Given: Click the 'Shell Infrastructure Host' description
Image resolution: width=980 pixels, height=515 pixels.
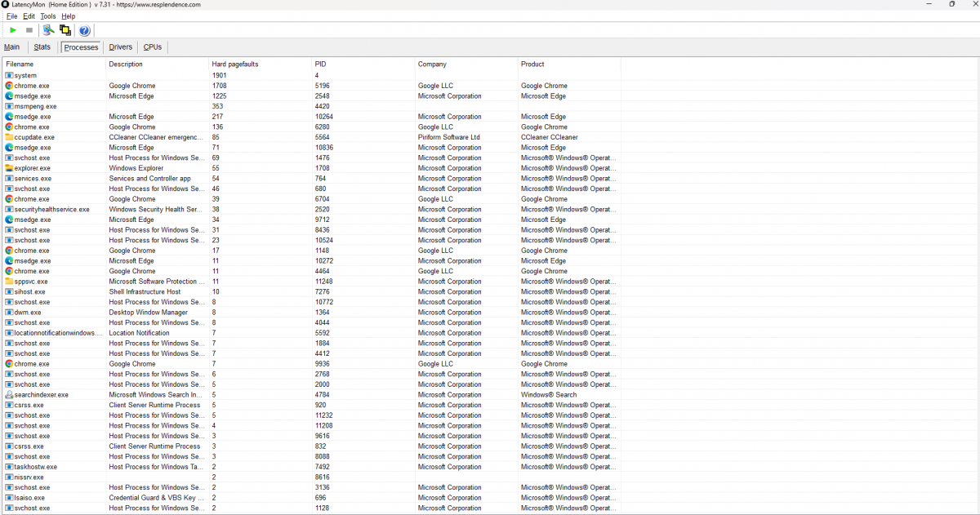Looking at the screenshot, I should (145, 291).
